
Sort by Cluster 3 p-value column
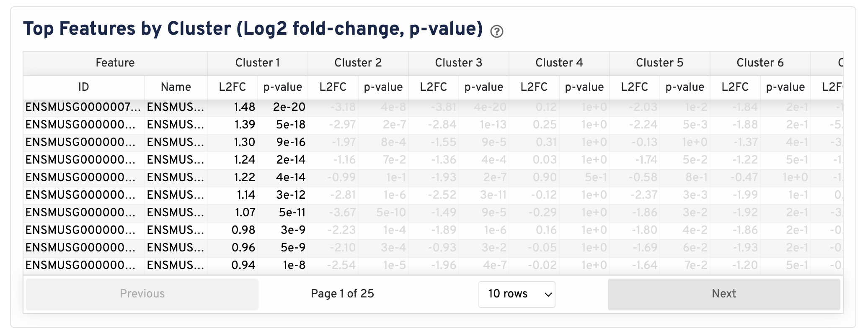[x=484, y=87]
